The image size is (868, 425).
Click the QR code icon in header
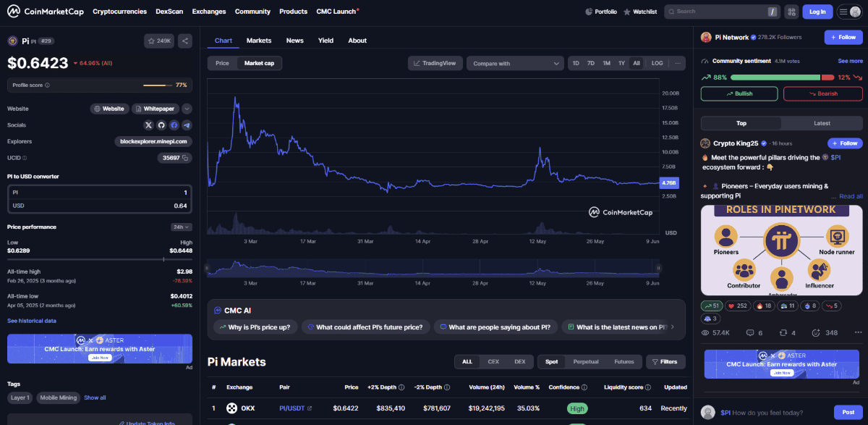[x=791, y=12]
